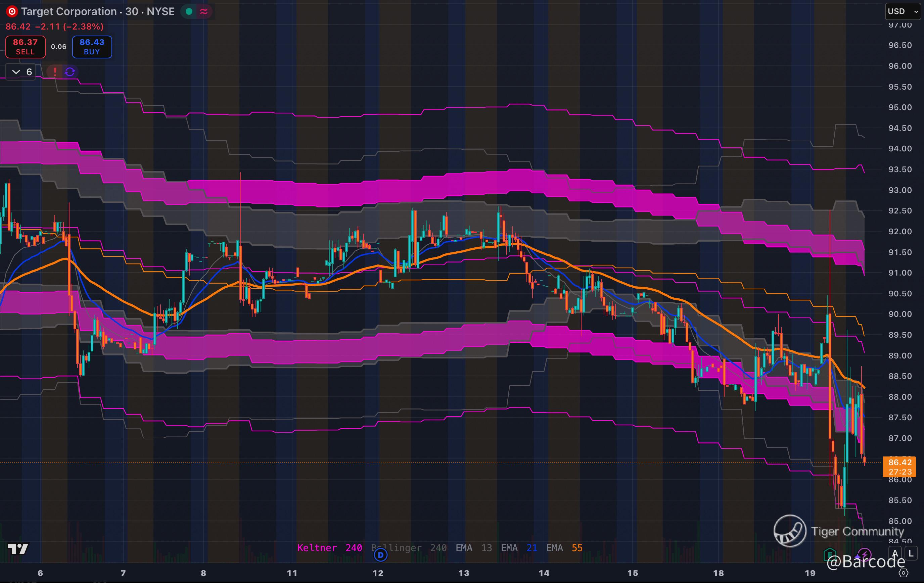Collapse the indicator legend showing 6
This screenshot has width=924, height=583.
(x=21, y=72)
